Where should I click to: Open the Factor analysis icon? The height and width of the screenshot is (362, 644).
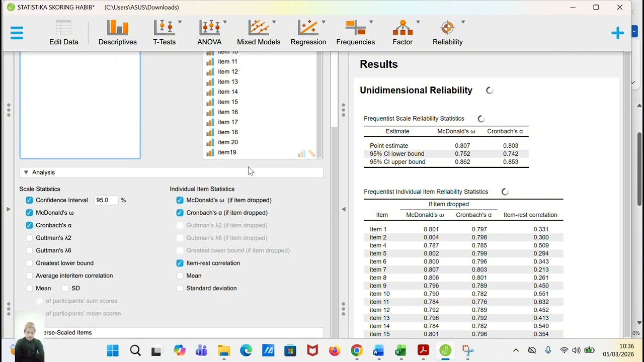tap(403, 33)
